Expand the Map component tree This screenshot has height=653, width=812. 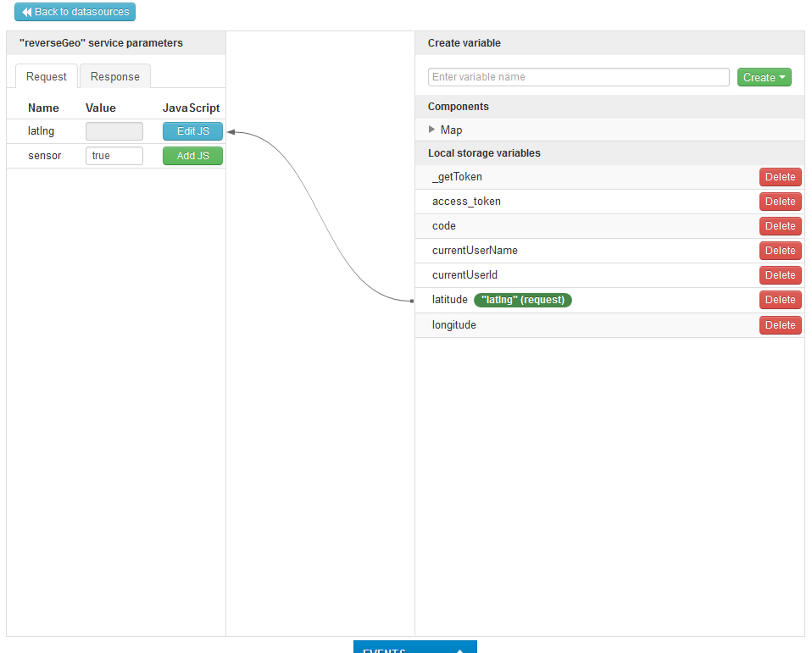[x=432, y=130]
